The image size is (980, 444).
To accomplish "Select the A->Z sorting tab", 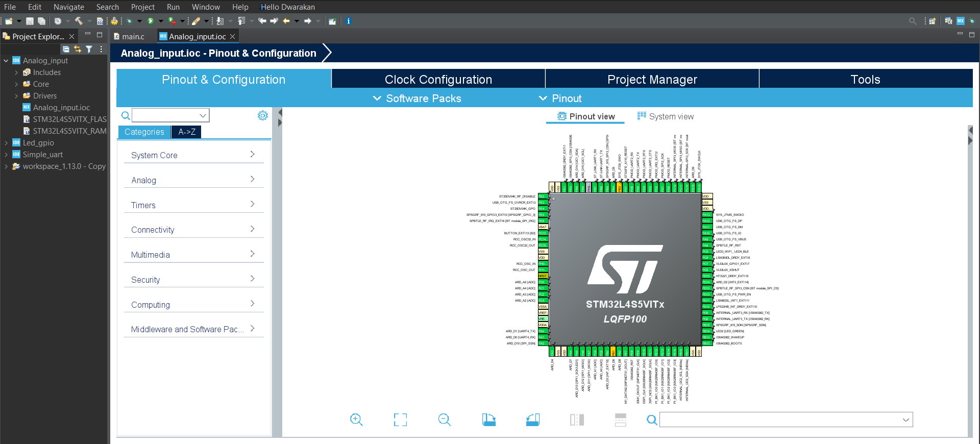I will click(187, 132).
